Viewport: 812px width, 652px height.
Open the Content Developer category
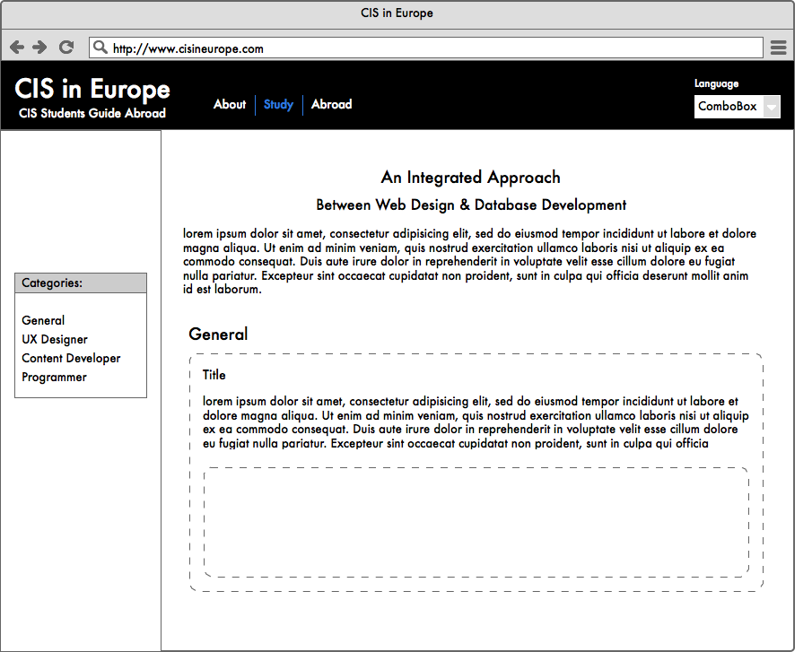pos(71,358)
